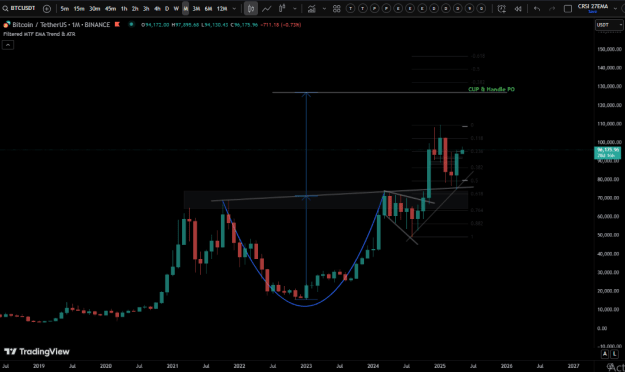Open the indicator templates grid icon
Screen dimensions: 625x372
(x=337, y=8)
